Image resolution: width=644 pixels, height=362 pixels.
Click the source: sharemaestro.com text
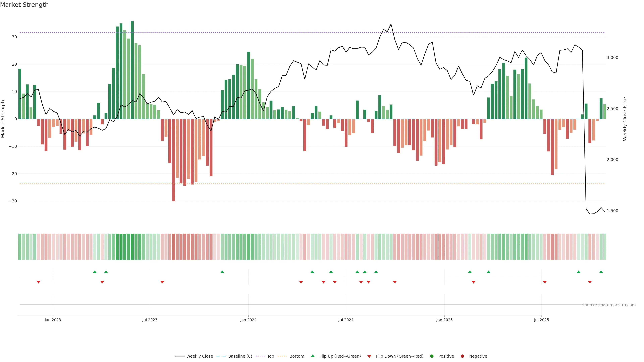609,305
